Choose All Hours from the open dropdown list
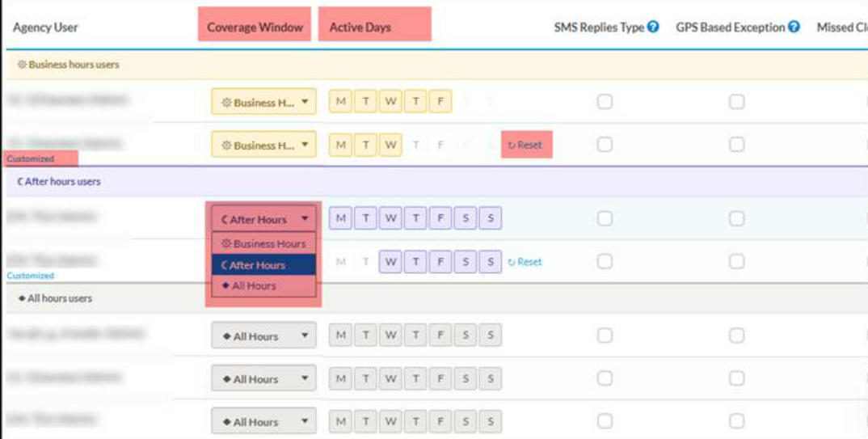 pos(263,285)
